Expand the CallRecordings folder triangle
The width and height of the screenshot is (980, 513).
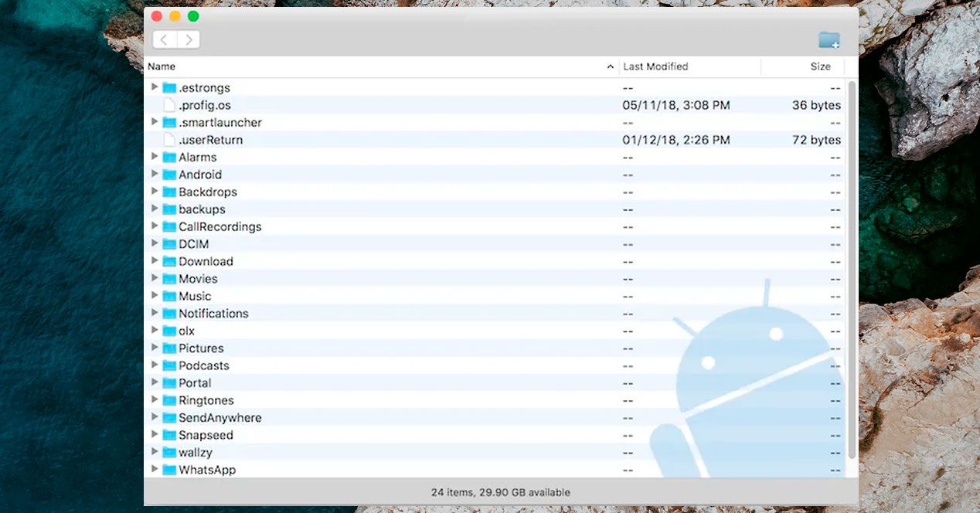[155, 226]
